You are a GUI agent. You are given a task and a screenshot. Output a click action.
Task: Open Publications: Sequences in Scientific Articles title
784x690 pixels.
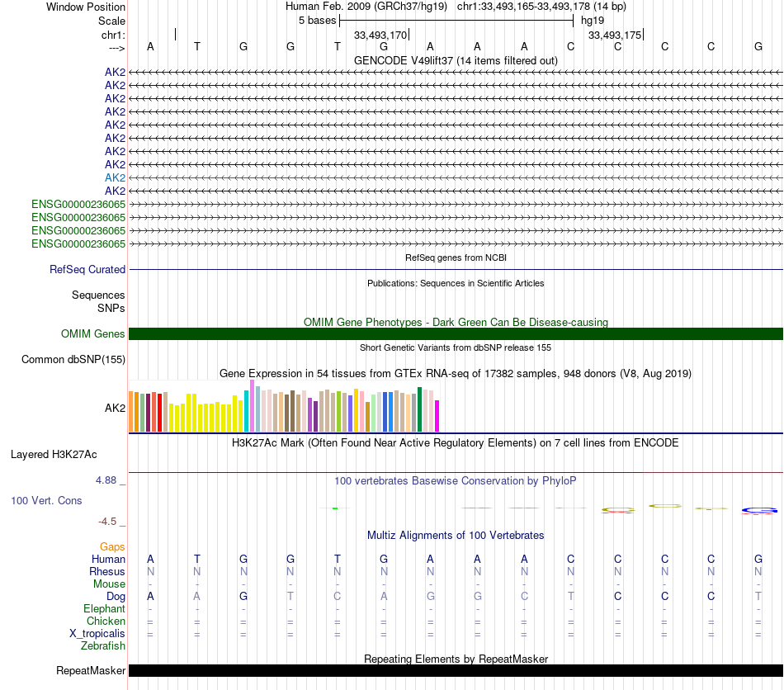click(x=456, y=283)
